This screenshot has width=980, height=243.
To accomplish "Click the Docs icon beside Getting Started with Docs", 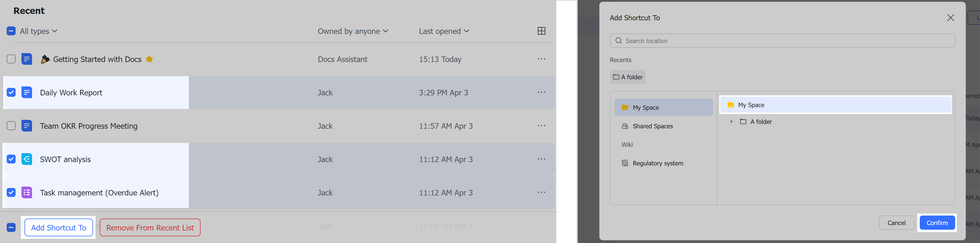I will (27, 59).
